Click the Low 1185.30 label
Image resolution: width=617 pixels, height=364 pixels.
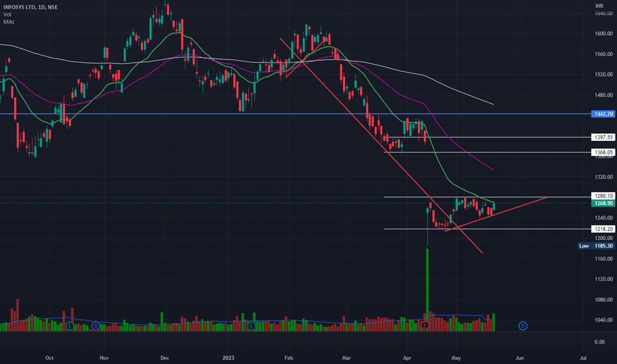(596, 246)
